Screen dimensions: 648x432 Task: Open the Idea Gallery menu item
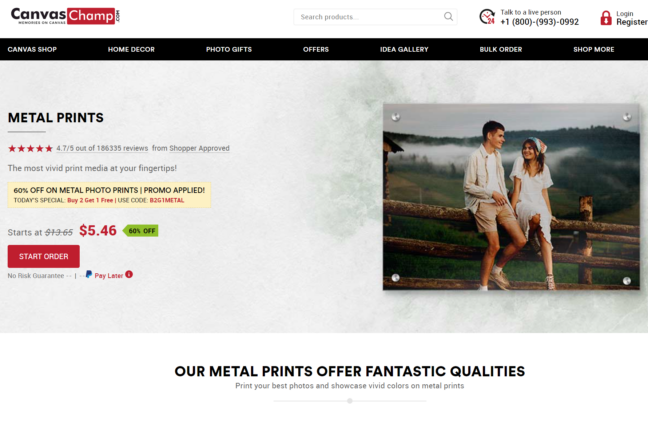pyautogui.click(x=404, y=49)
